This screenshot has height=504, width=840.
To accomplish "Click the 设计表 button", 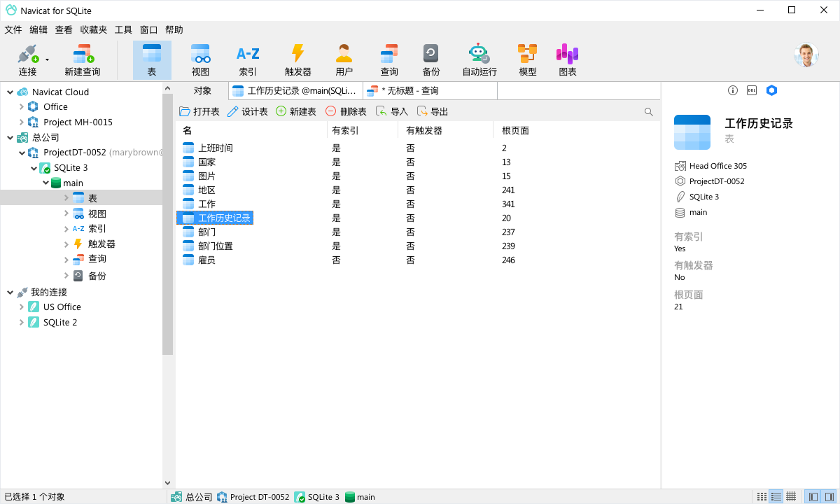I will [x=248, y=112].
